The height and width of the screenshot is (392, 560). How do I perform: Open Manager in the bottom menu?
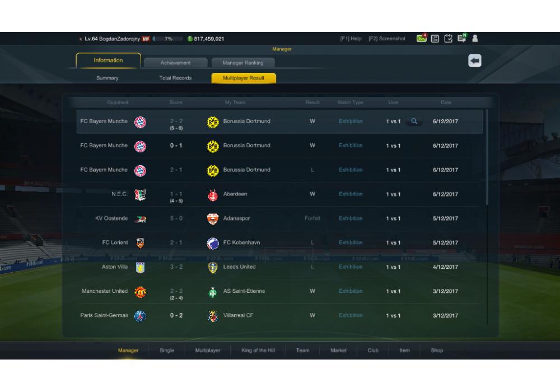click(x=128, y=350)
